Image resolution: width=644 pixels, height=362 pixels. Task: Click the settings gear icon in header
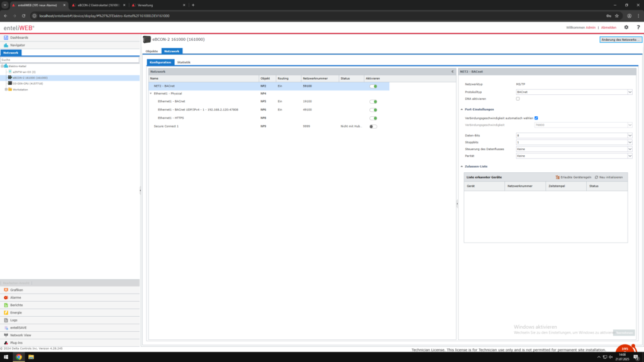click(x=626, y=28)
